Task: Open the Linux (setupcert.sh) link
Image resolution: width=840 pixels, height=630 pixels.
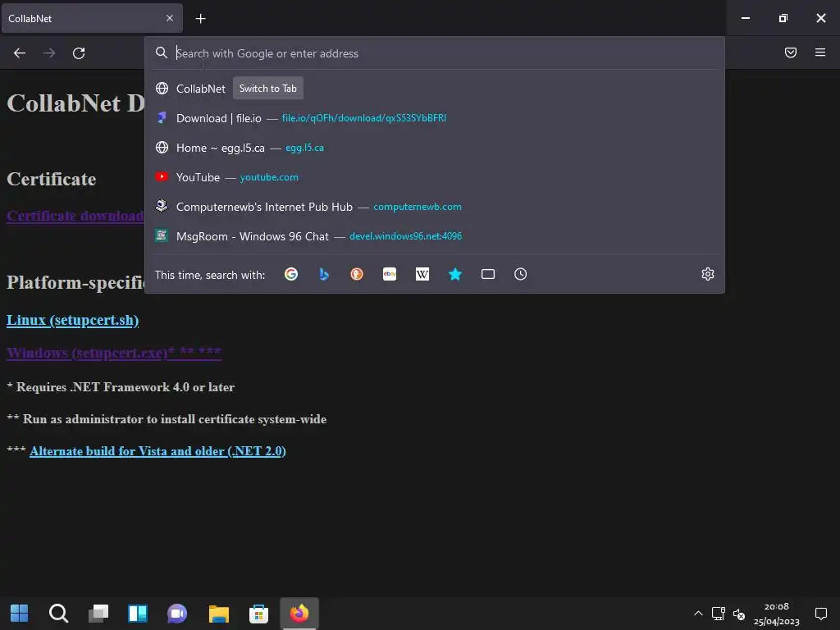Action: coord(72,320)
